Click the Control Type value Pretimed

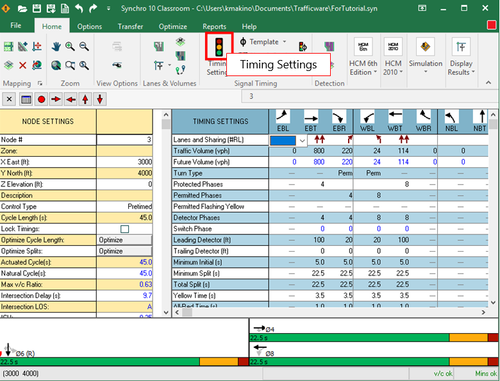pos(125,207)
